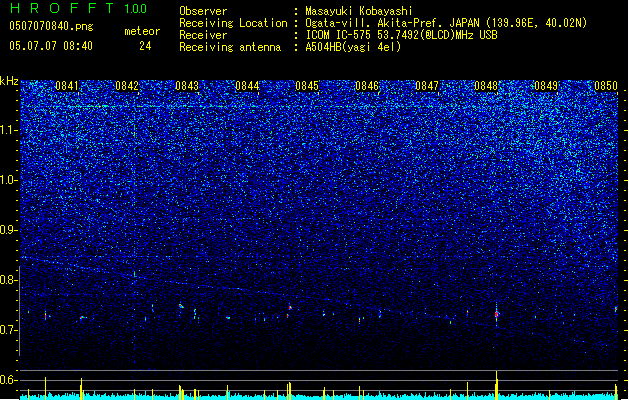Click the 0842 time marker
The height and width of the screenshot is (400, 629).
[127, 86]
